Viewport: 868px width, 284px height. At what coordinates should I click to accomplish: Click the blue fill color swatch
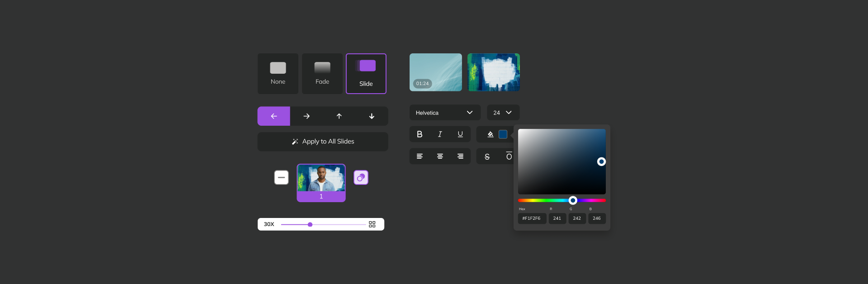503,134
